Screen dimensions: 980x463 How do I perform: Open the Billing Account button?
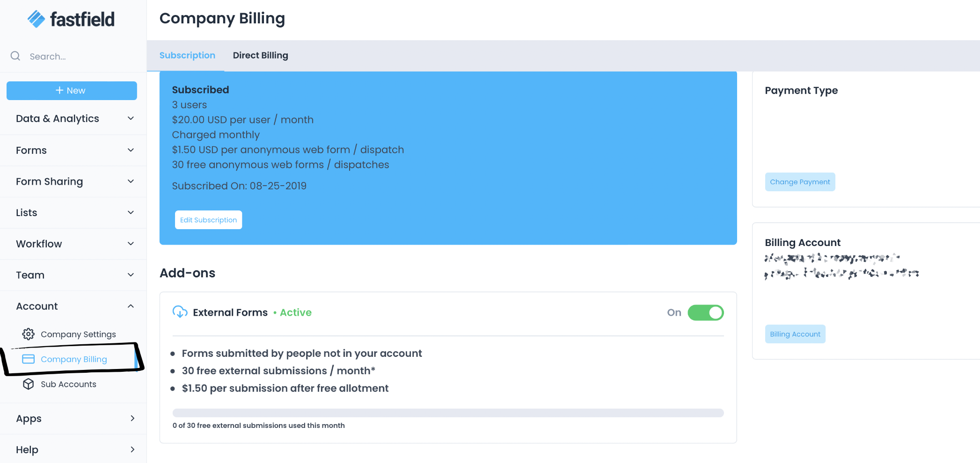pyautogui.click(x=795, y=334)
